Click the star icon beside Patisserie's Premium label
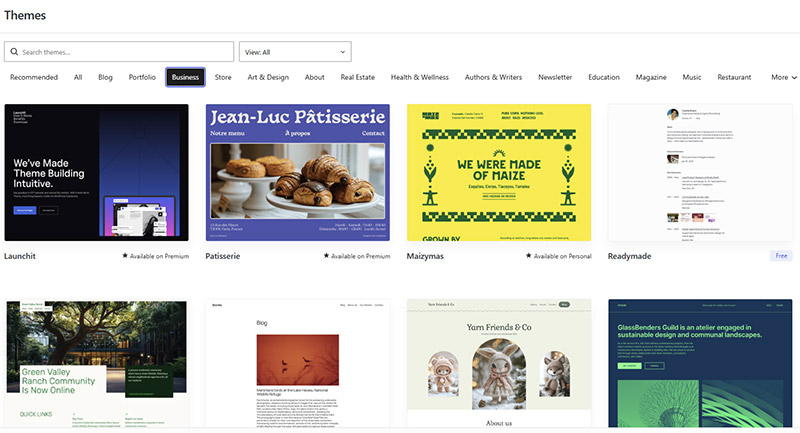This screenshot has width=800, height=433. pos(327,256)
